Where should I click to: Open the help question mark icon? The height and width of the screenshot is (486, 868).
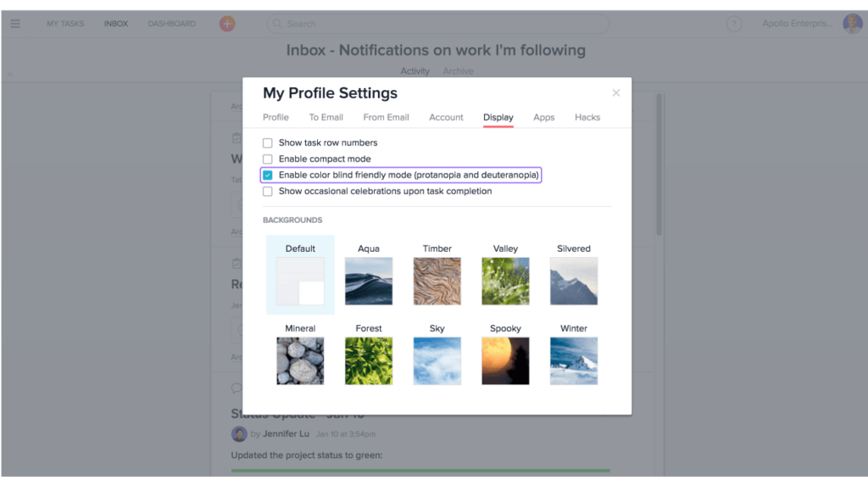point(734,24)
